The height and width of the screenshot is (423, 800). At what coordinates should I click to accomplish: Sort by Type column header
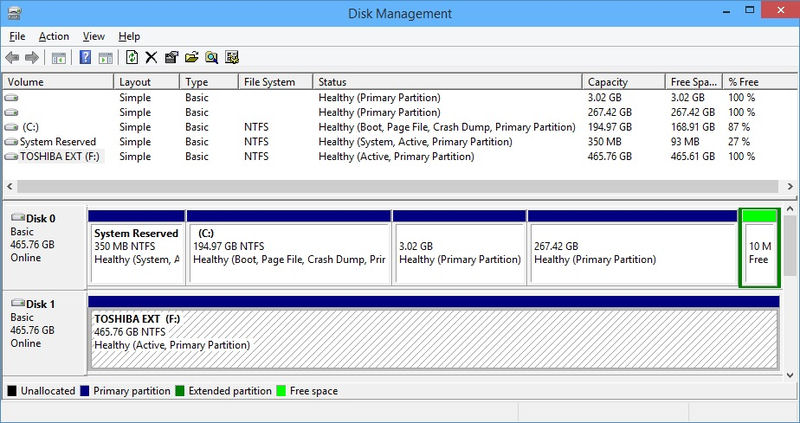point(209,82)
